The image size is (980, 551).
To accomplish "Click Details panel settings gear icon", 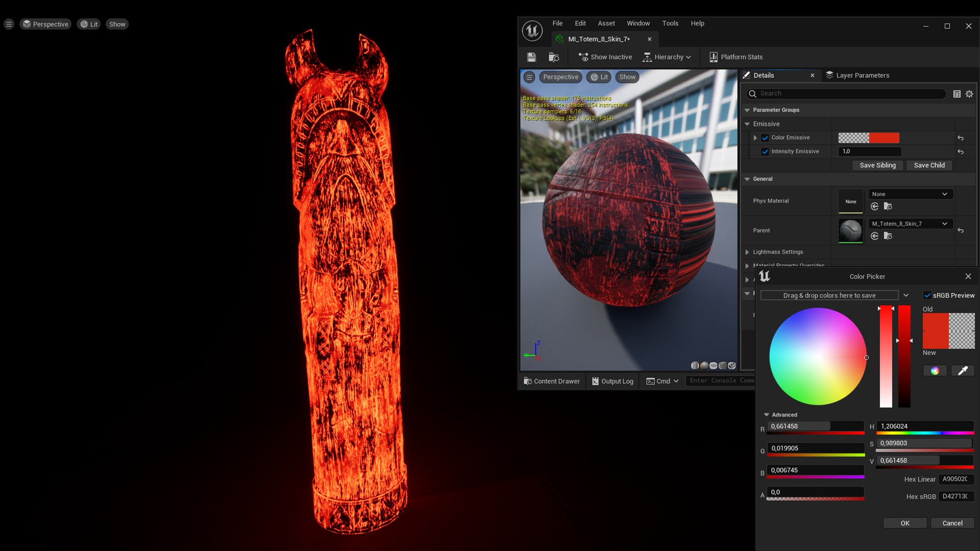I will coord(969,94).
